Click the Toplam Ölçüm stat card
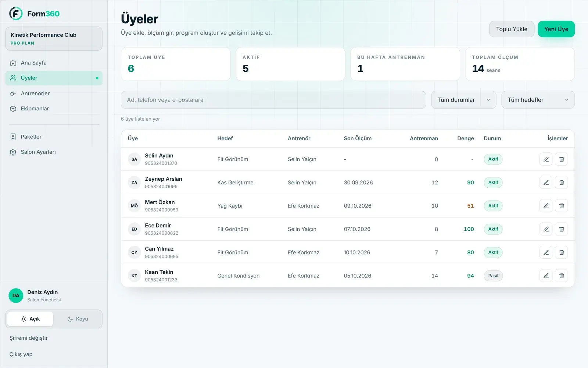 (520, 64)
